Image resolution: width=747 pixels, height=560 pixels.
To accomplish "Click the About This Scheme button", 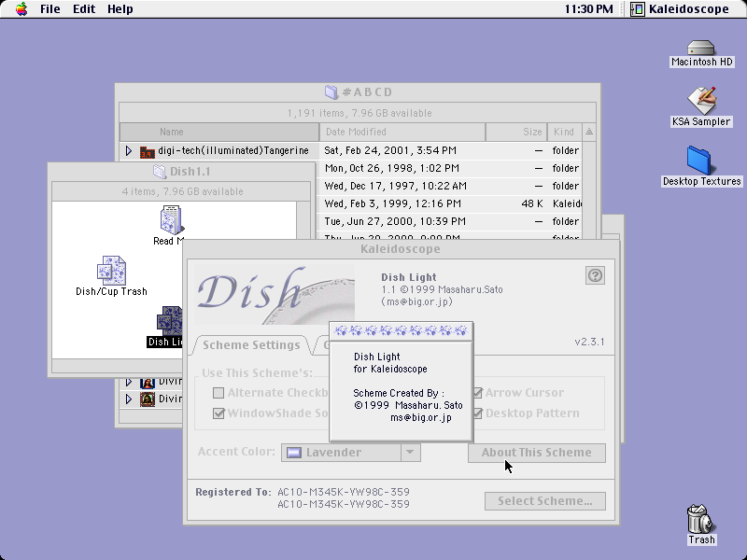I will 536,453.
